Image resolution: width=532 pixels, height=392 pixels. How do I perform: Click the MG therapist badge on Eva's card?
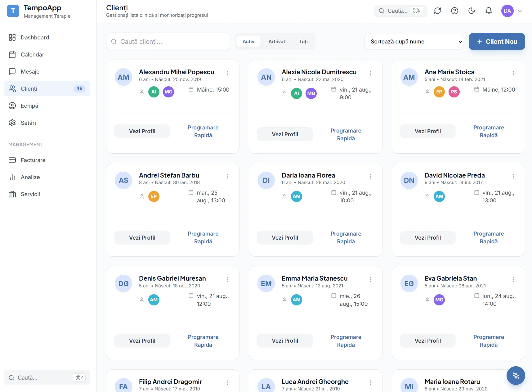(x=439, y=300)
